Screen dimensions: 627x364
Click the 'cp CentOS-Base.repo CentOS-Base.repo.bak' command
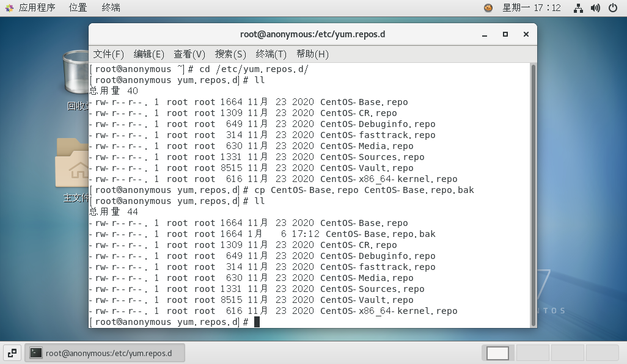pos(364,190)
